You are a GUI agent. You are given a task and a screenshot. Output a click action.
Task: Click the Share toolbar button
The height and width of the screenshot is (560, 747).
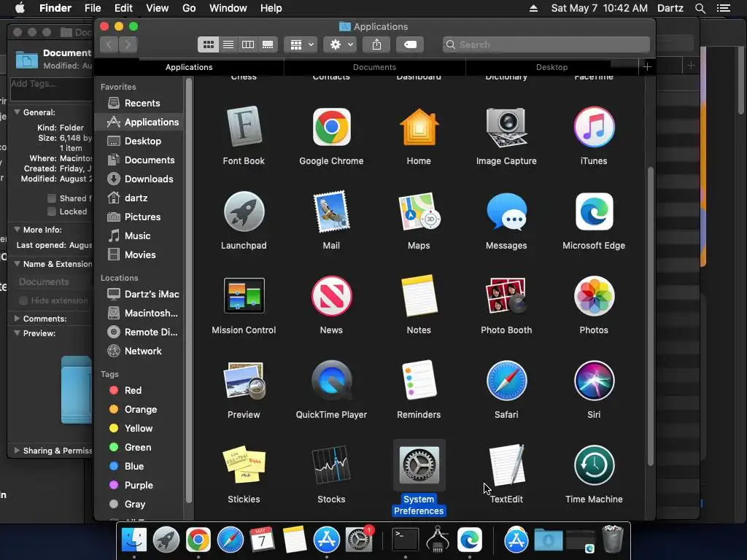[376, 44]
